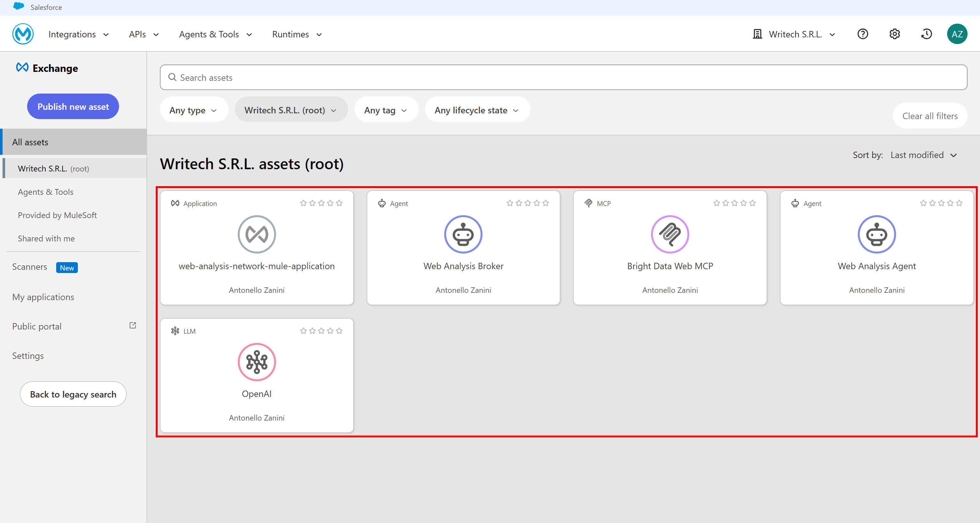Click Clear all filters button
The height and width of the screenshot is (523, 980).
click(x=930, y=116)
